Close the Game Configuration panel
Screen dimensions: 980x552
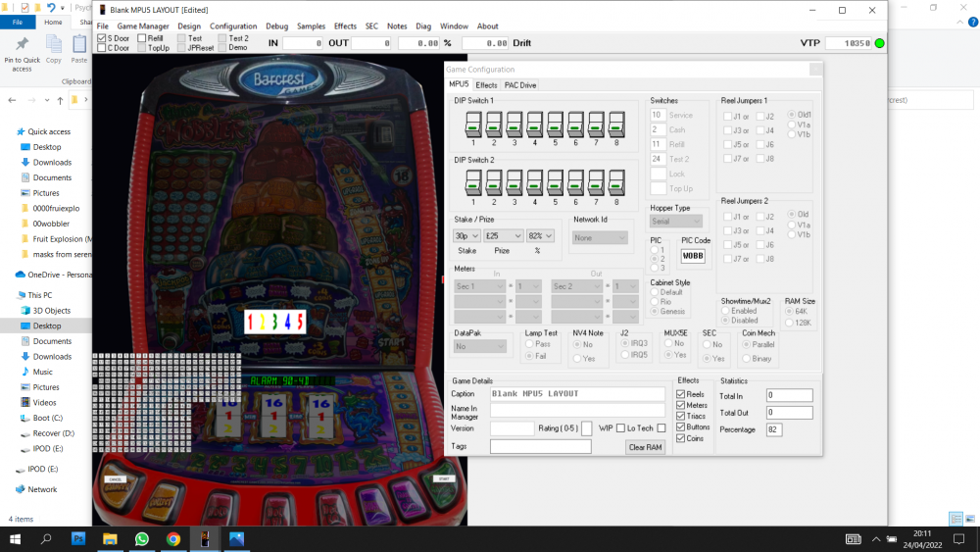pyautogui.click(x=815, y=70)
